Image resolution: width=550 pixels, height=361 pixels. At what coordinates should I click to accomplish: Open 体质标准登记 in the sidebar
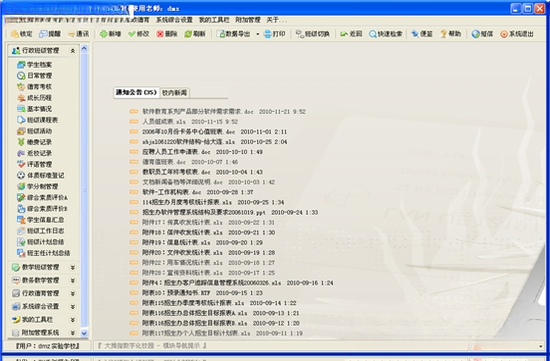[x=41, y=175]
